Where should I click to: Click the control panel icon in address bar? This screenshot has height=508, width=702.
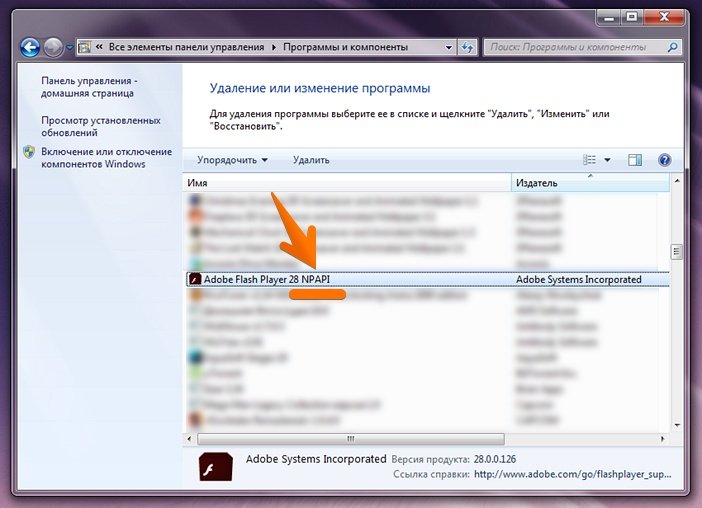pos(85,47)
